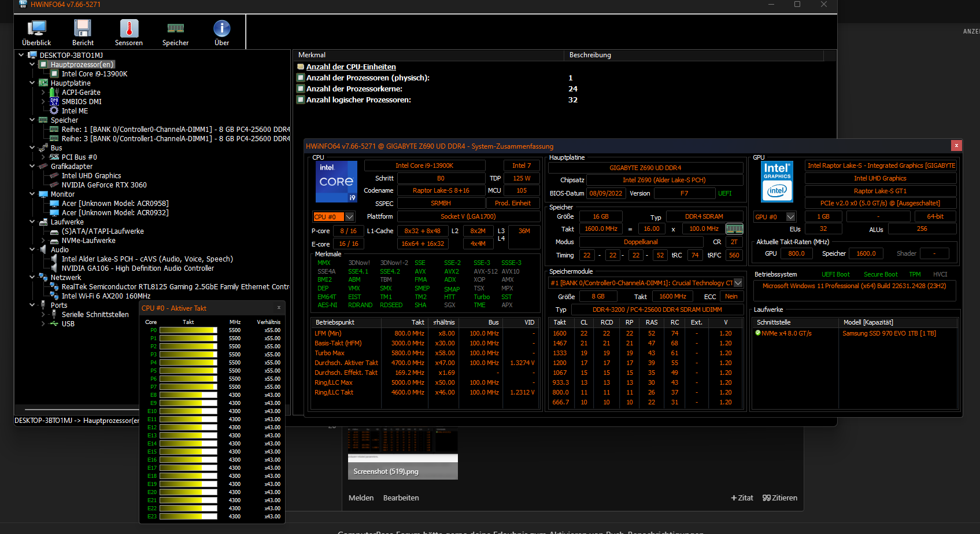Click the icon beside Anzahl der CPU-Einheiten

[301, 67]
